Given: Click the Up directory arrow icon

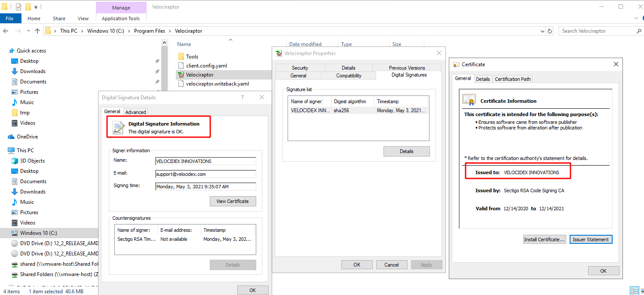Looking at the screenshot, I should (x=37, y=31).
